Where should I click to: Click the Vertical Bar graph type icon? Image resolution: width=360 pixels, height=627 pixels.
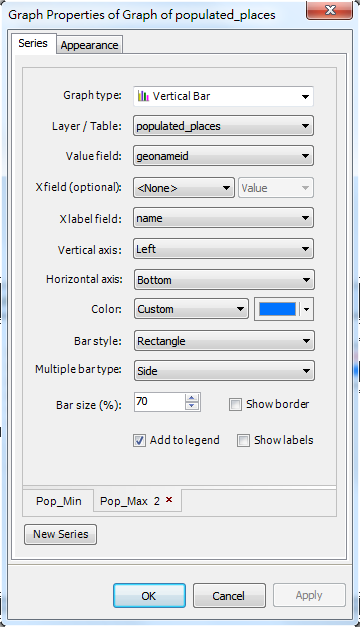click(143, 96)
